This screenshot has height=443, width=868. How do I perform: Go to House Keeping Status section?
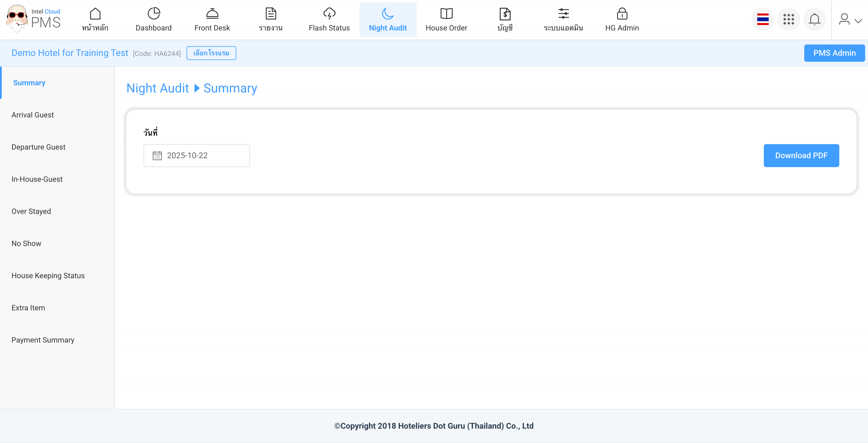48,275
